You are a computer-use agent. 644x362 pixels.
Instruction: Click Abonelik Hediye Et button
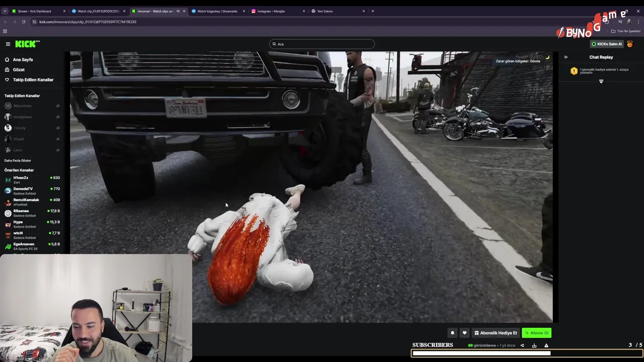point(496,333)
